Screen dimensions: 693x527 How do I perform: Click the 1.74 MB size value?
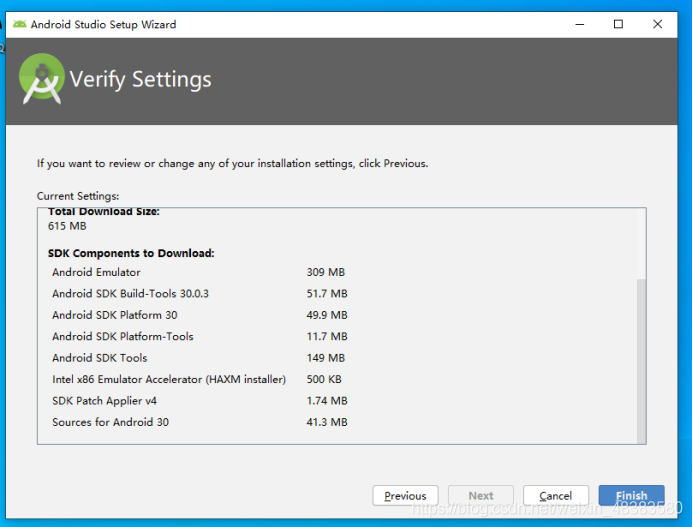pyautogui.click(x=327, y=401)
